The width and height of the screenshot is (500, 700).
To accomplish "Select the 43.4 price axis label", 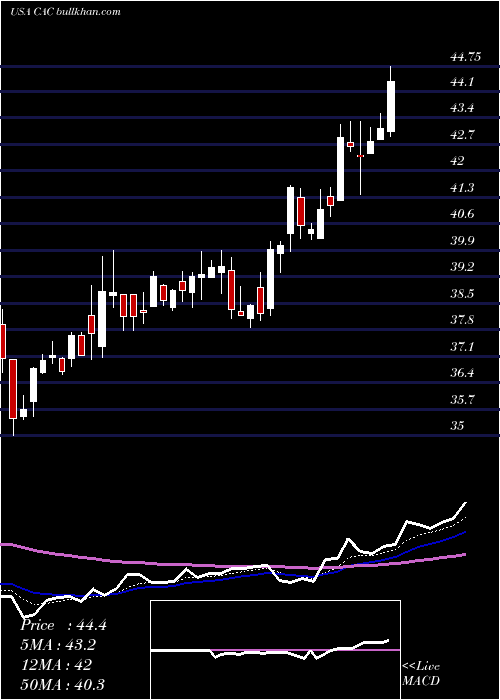I will 462,108.
